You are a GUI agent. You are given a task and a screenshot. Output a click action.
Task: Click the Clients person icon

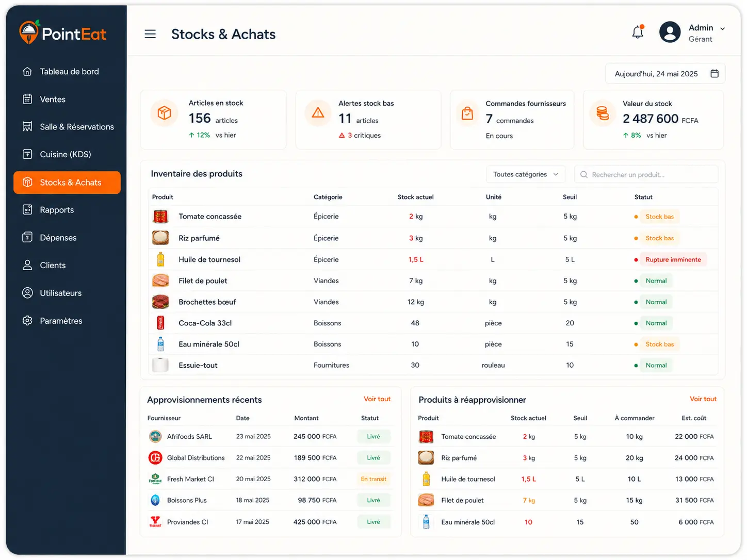click(x=27, y=265)
